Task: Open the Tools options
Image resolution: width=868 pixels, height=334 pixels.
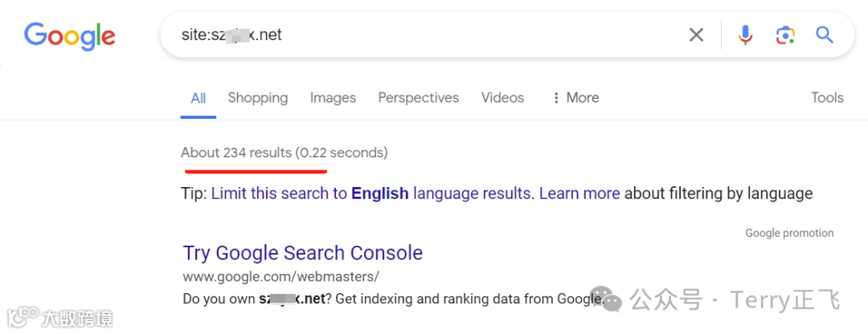Action: click(x=827, y=98)
